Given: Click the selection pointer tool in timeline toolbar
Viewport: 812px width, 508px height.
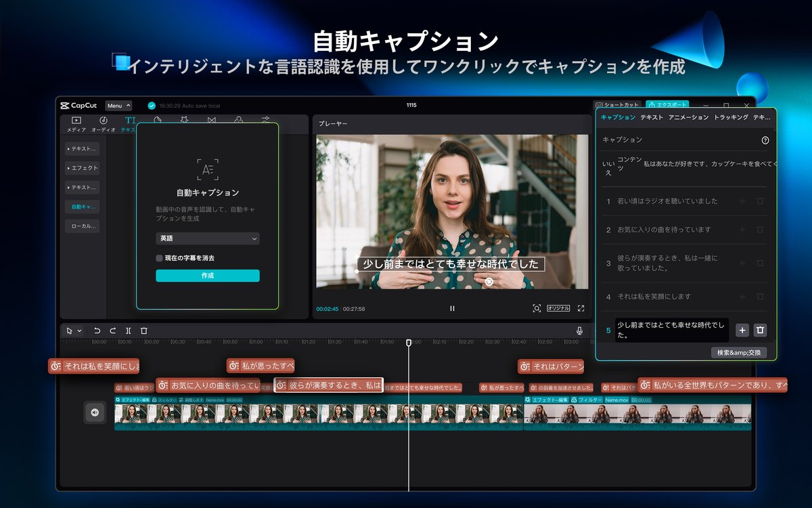Looking at the screenshot, I should pyautogui.click(x=70, y=331).
